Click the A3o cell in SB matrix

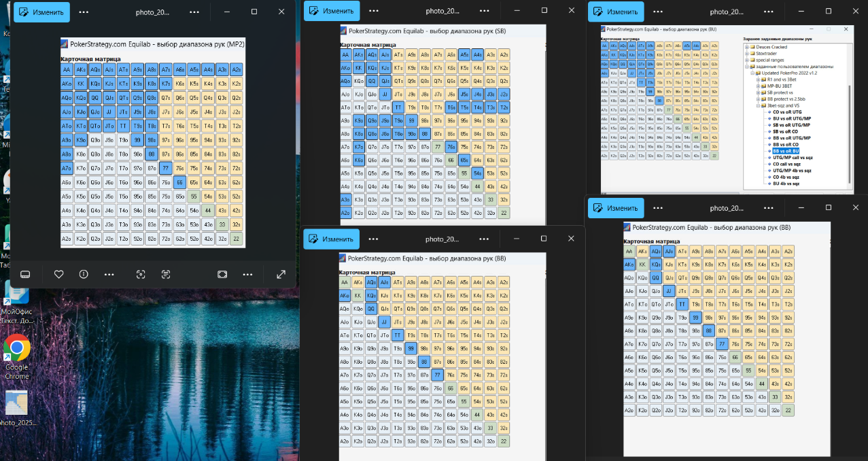[x=345, y=199]
